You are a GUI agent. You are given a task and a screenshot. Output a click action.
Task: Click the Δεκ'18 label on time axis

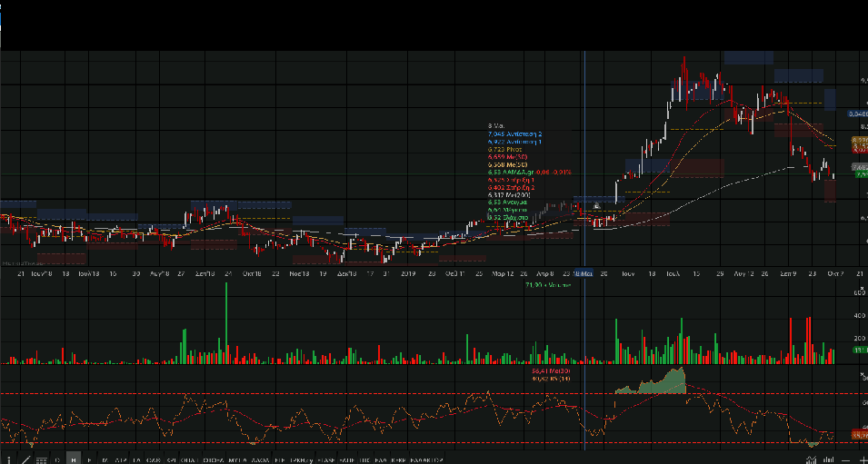point(347,273)
